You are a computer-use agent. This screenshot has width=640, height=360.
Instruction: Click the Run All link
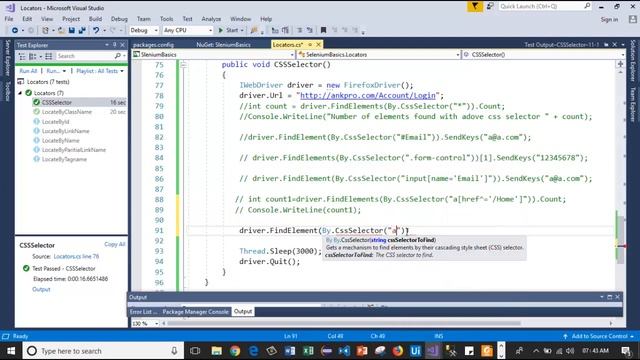coord(28,71)
